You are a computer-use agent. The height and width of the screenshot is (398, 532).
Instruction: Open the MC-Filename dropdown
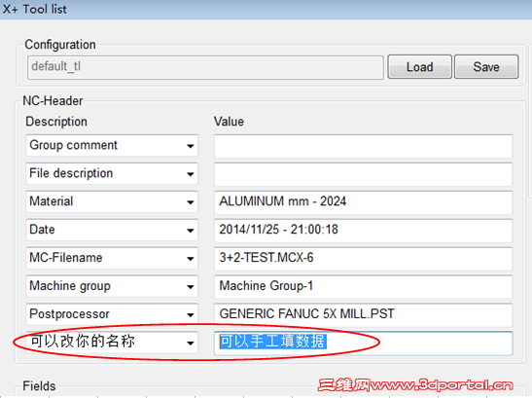pos(112,258)
